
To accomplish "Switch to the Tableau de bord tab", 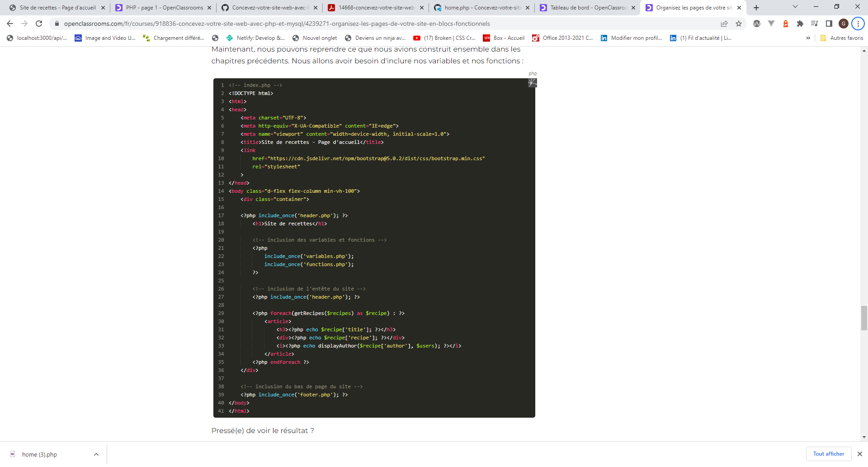I will tap(583, 8).
